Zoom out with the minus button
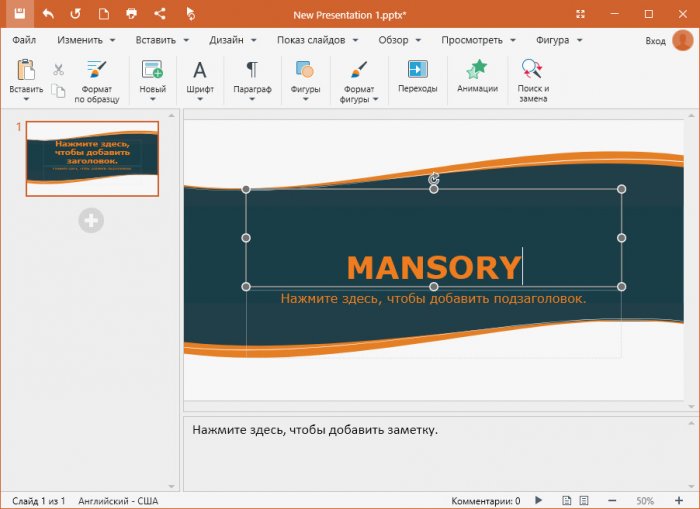 (612, 501)
